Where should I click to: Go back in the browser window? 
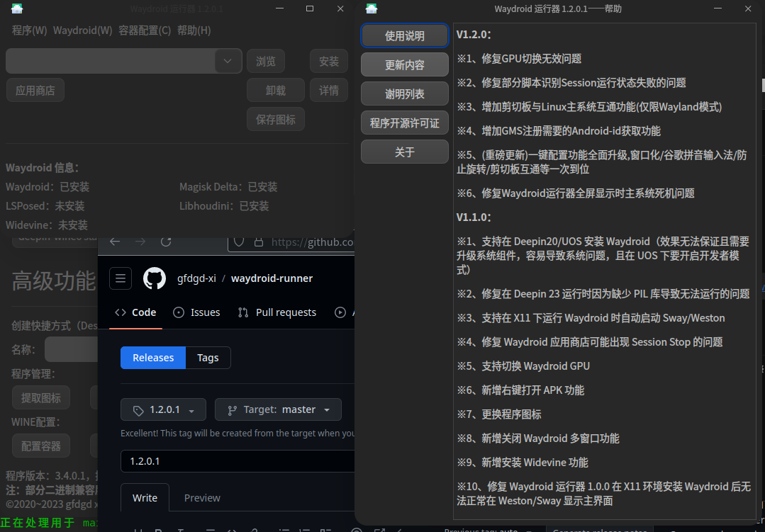[x=115, y=242]
